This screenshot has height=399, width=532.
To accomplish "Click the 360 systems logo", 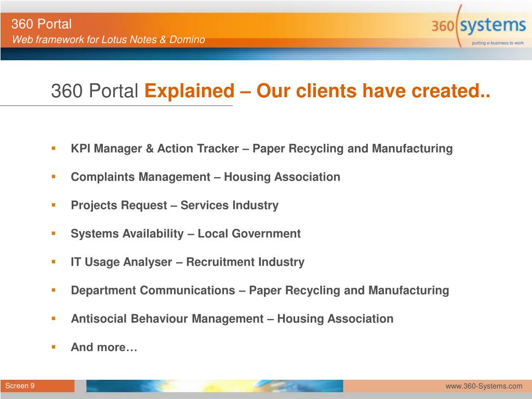I will pyautogui.click(x=478, y=26).
